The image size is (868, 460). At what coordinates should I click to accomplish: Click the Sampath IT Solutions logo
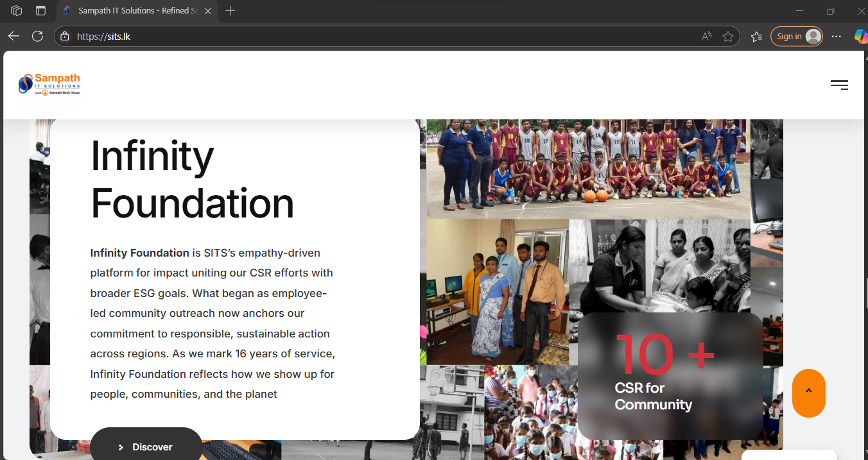tap(49, 84)
